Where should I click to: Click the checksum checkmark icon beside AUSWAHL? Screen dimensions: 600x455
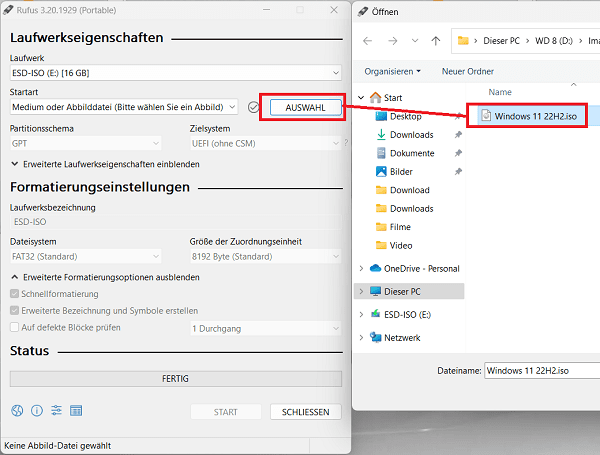[x=253, y=107]
